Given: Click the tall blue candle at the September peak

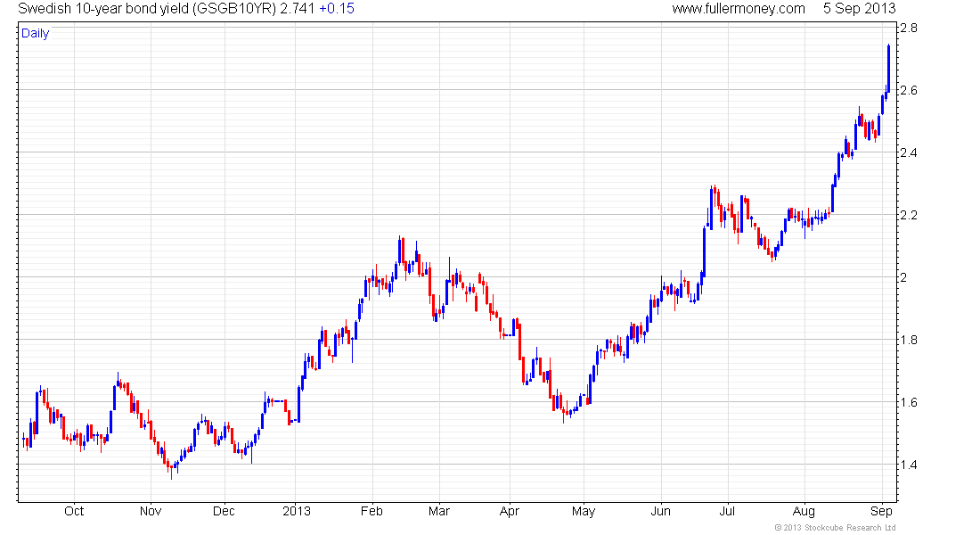Looking at the screenshot, I should pos(888,67).
